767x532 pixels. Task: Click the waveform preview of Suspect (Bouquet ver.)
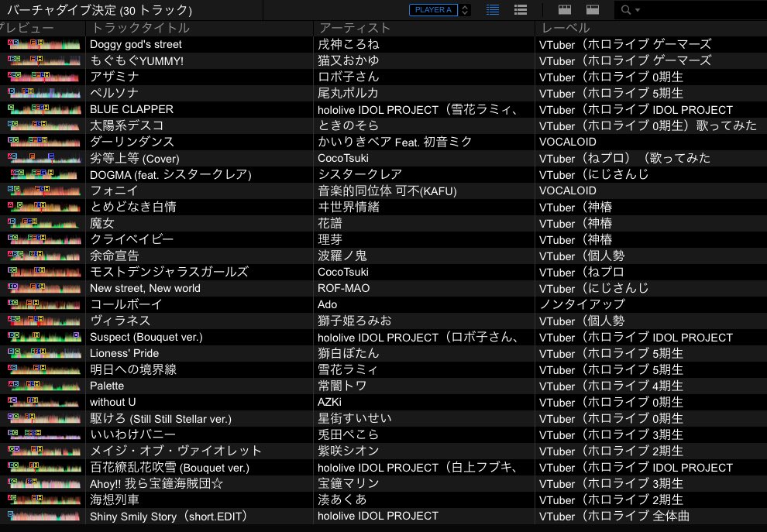point(43,338)
